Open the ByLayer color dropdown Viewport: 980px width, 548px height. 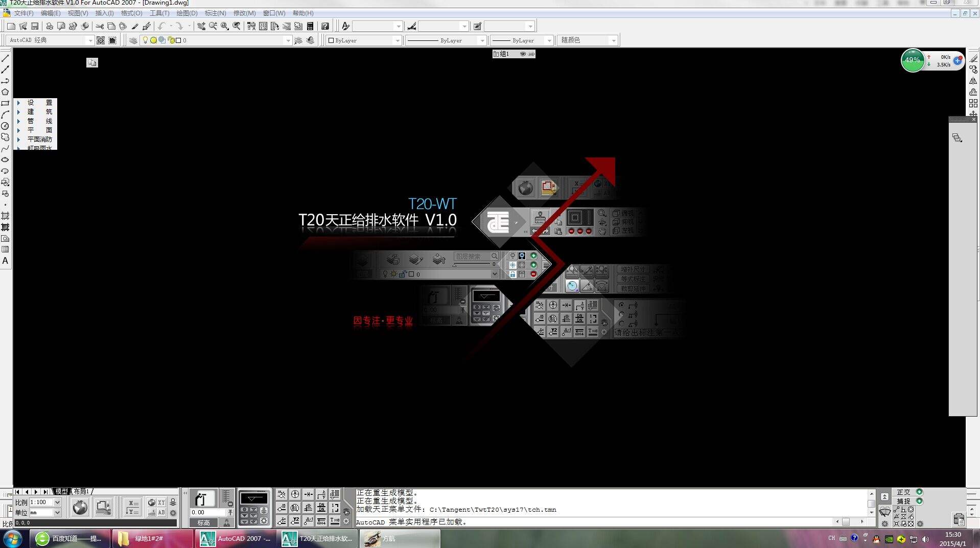tap(397, 40)
